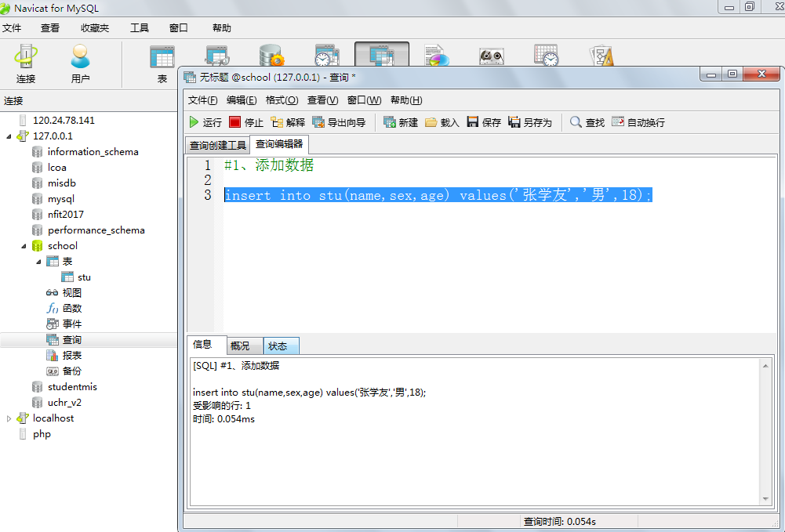The image size is (785, 532).
Task: Collapse the 127.0.0.1 connection node
Action: (x=9, y=136)
